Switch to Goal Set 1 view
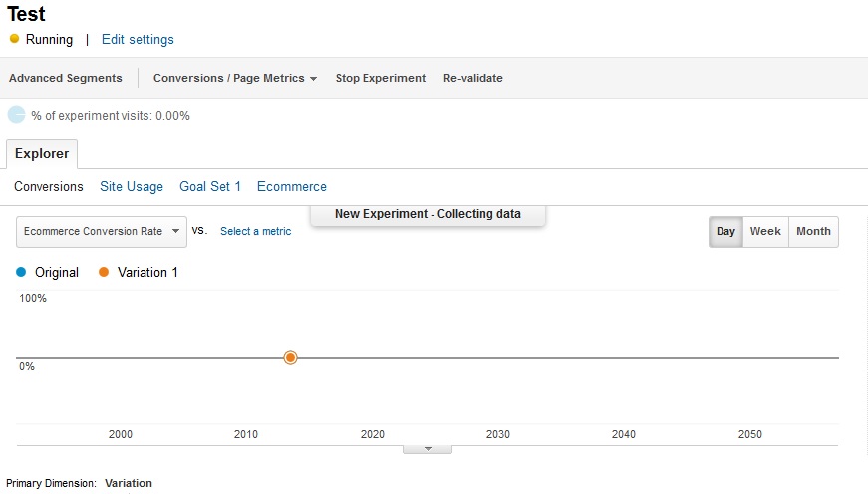This screenshot has width=868, height=494. (210, 187)
